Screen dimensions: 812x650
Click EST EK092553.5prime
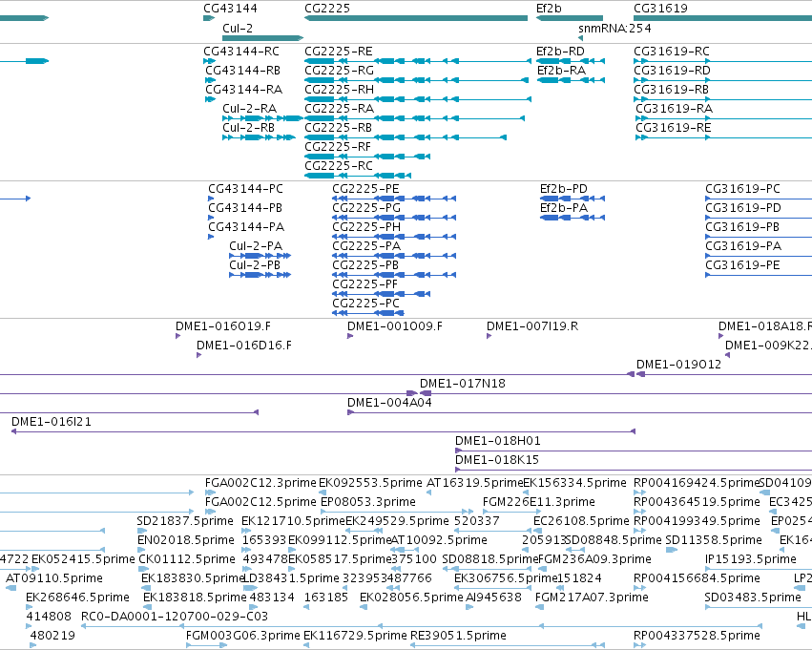click(370, 483)
